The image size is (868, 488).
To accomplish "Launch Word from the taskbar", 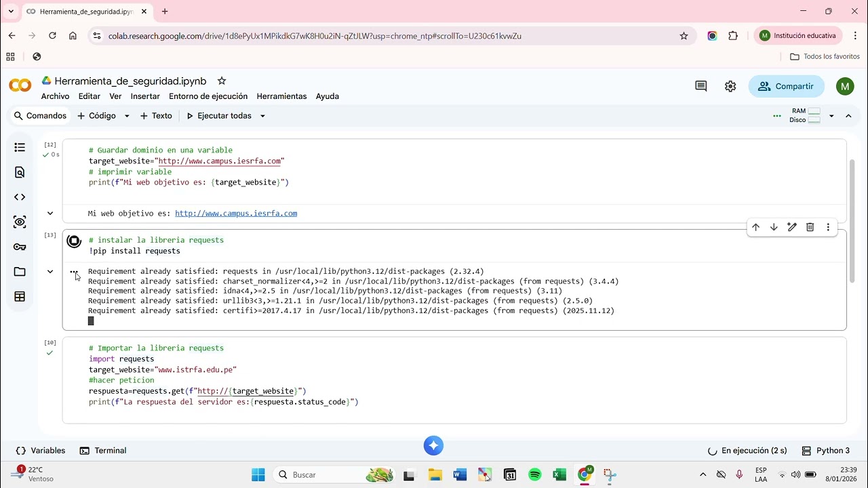I will (460, 474).
